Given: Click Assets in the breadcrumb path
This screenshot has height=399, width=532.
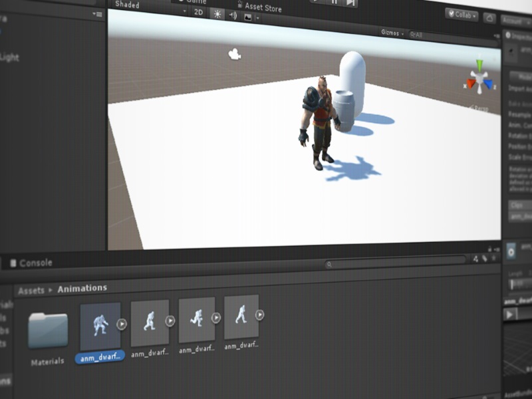Looking at the screenshot, I should pos(31,291).
